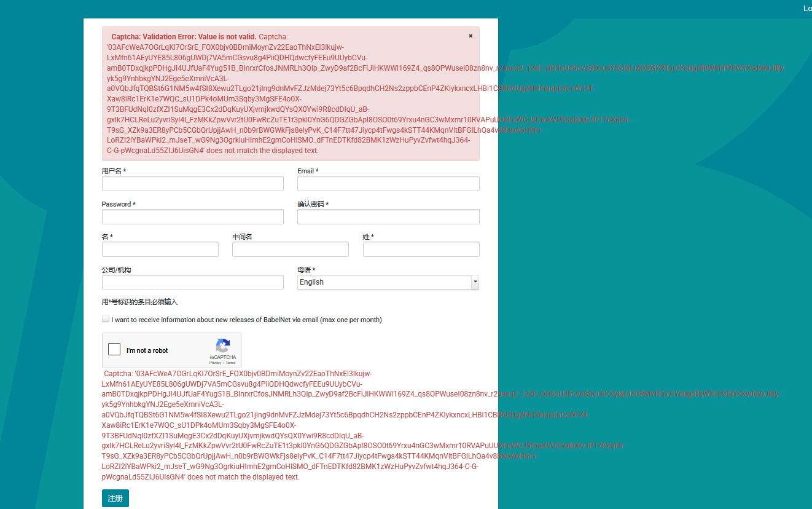Focus the 名 first name field
Viewport: 812px width, 509px height.
click(x=160, y=249)
